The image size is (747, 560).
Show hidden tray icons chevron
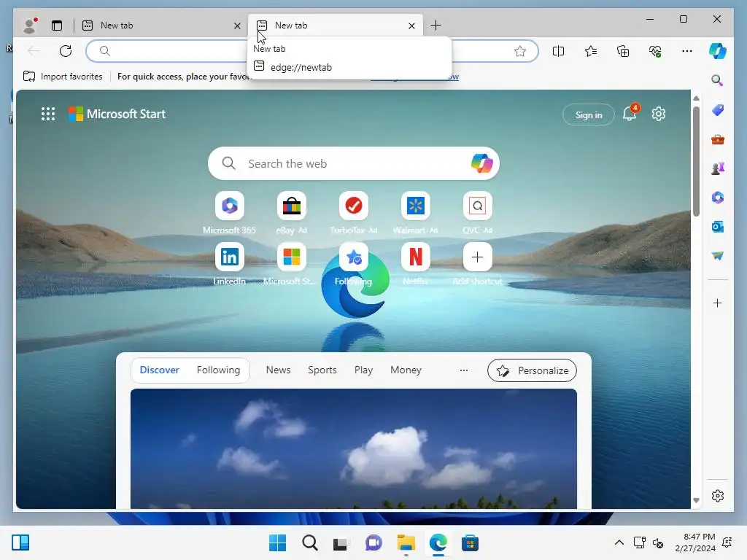click(619, 542)
